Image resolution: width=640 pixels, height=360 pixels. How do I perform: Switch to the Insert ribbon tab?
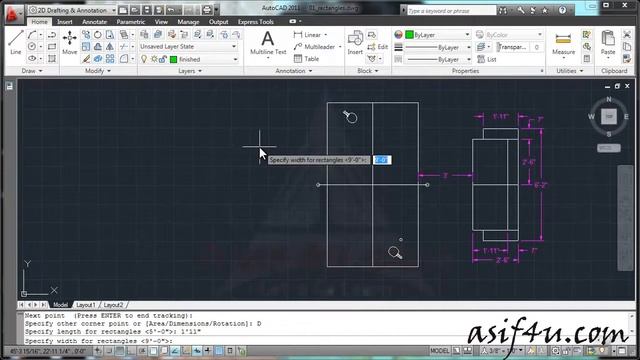pos(64,22)
